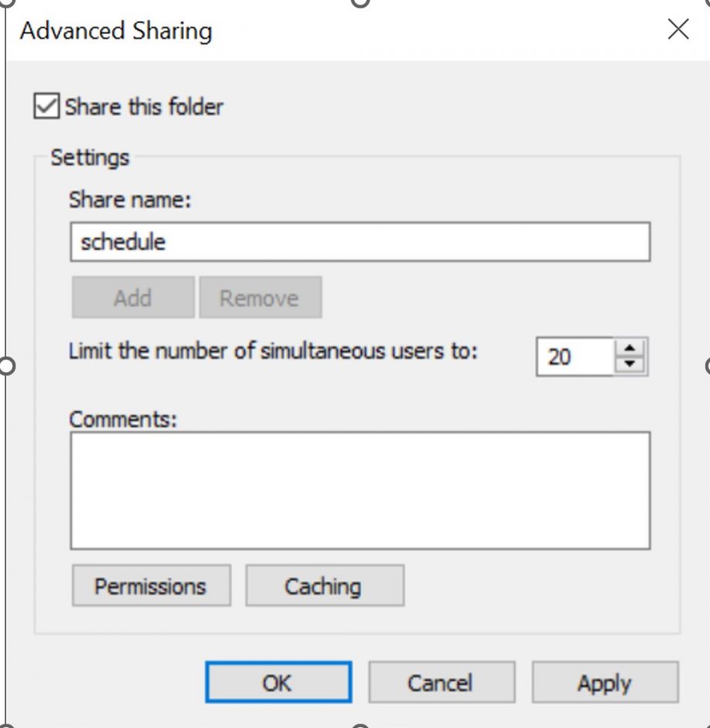Screen dimensions: 710x728
Task: Open the Permissions dialog
Action: point(150,585)
